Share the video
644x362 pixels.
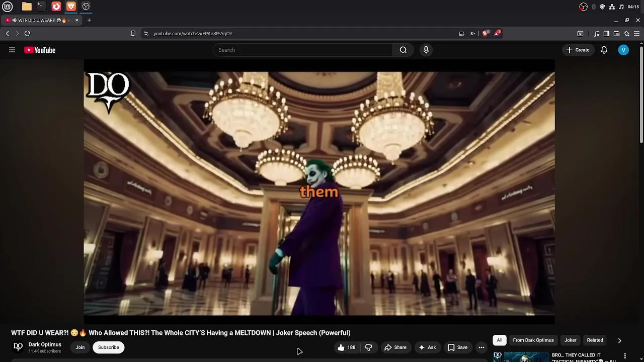click(x=395, y=347)
